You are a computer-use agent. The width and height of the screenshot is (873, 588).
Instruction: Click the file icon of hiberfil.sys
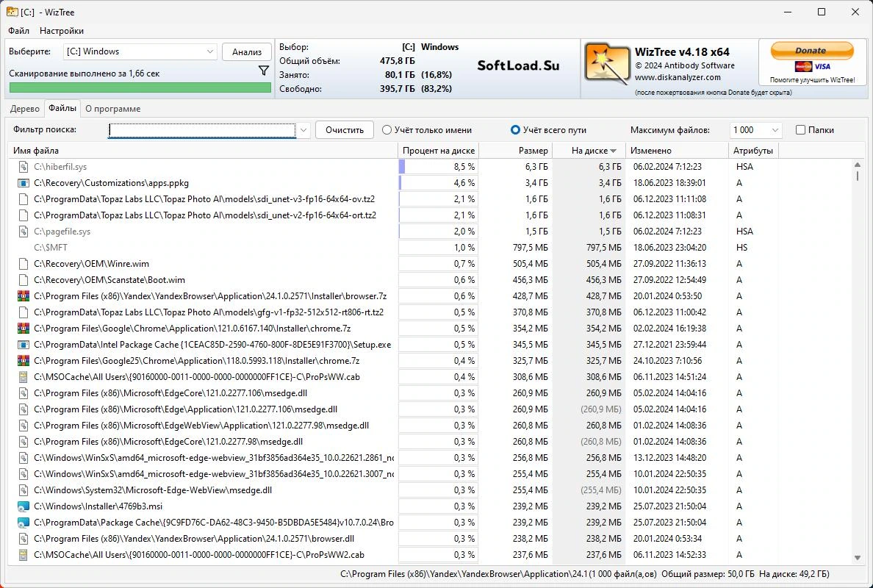click(x=23, y=167)
